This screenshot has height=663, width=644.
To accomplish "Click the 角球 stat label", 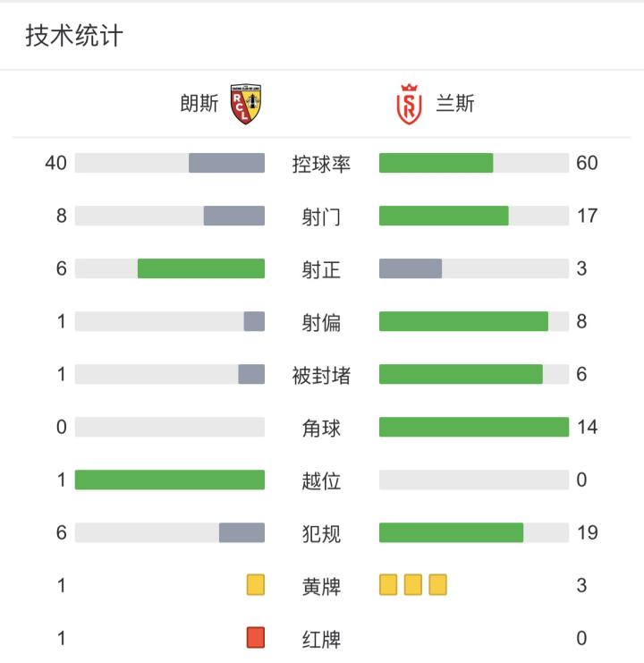I will point(321,429).
